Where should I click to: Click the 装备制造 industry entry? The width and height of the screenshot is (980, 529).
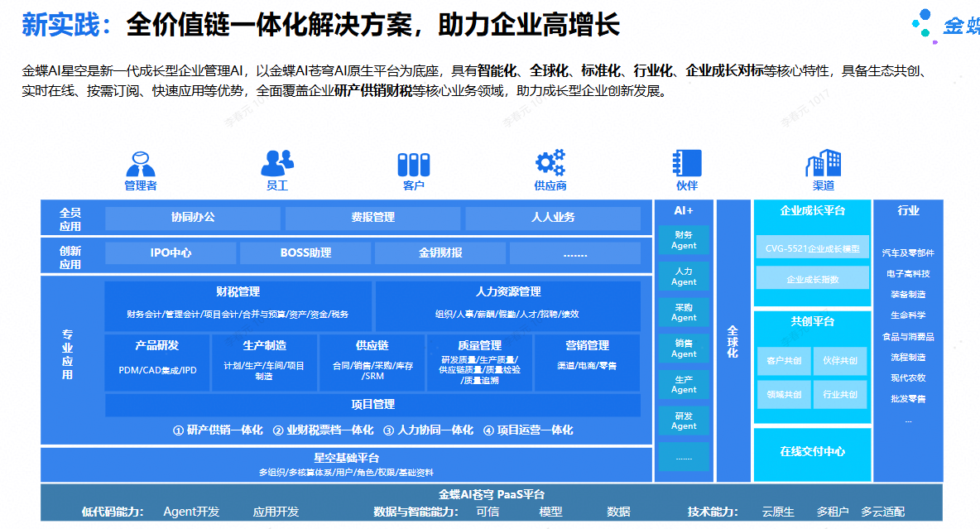click(908, 295)
